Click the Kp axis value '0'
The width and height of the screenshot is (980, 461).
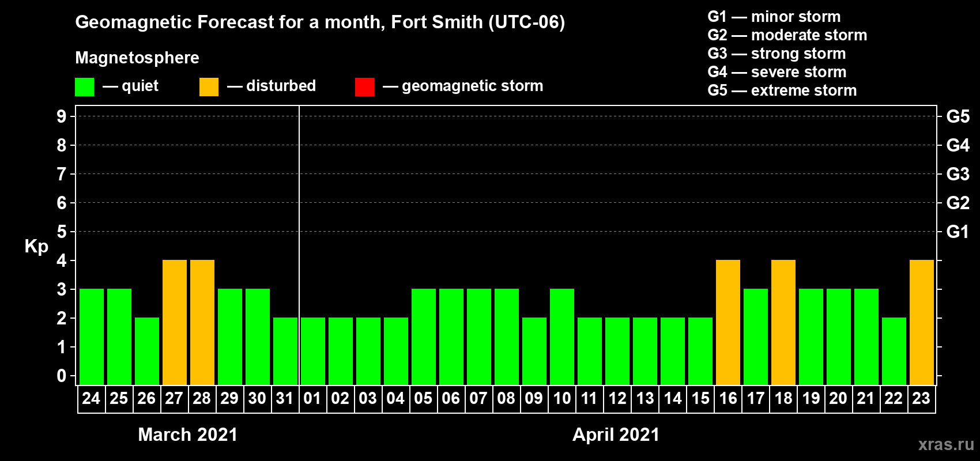click(x=62, y=376)
